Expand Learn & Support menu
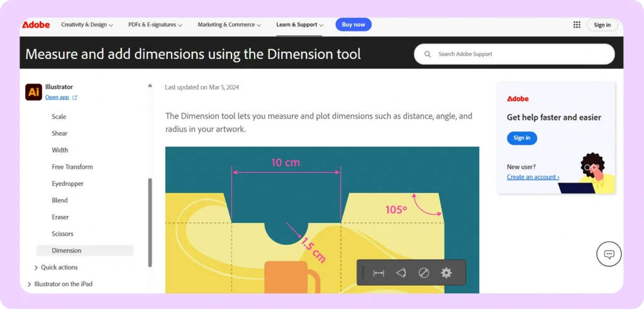 pos(299,24)
